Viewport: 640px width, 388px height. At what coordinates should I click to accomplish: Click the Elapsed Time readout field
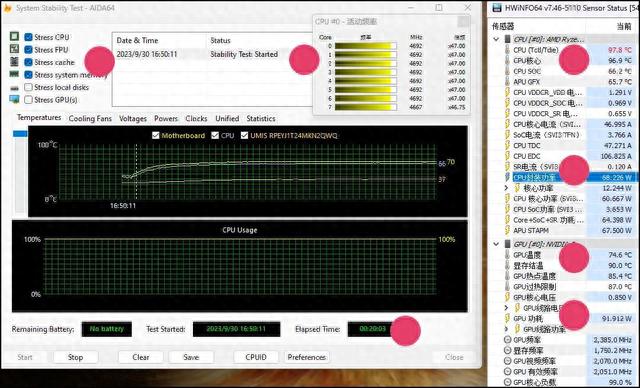pos(373,329)
